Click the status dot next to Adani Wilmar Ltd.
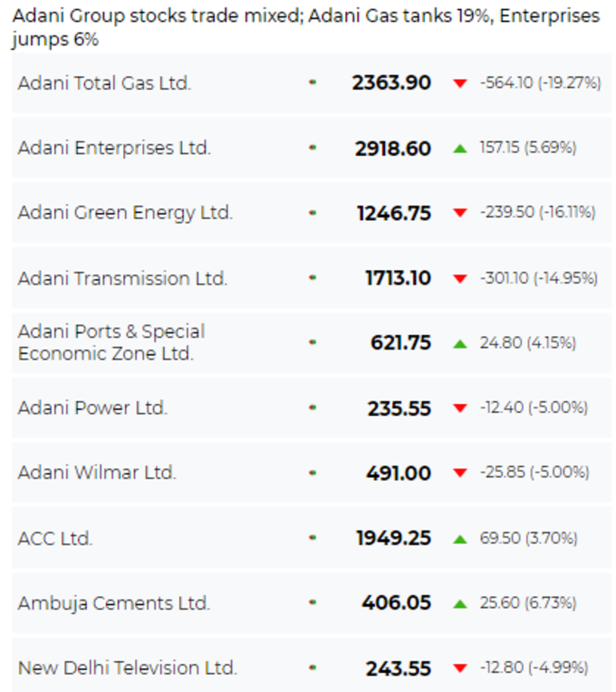616x692 pixels. click(313, 473)
